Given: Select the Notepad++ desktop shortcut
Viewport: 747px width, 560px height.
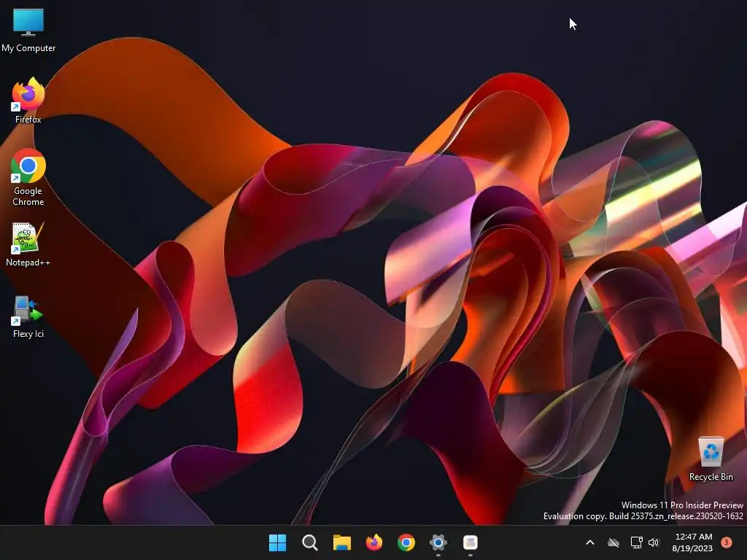Looking at the screenshot, I should 28,244.
